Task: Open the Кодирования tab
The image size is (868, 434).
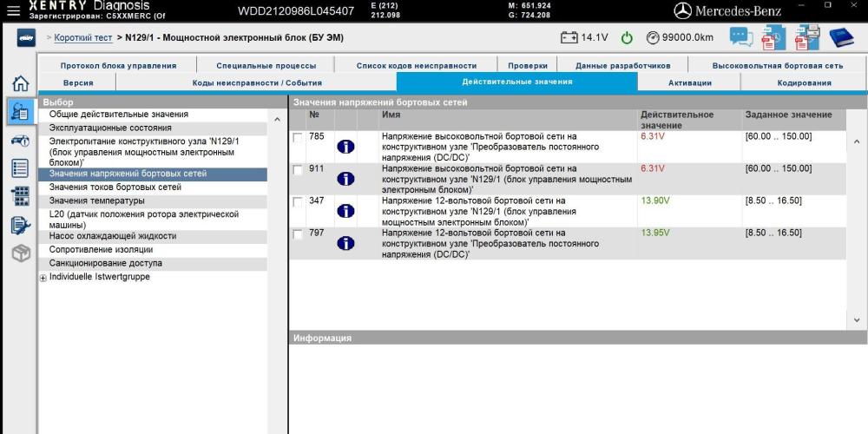Action: click(x=804, y=82)
